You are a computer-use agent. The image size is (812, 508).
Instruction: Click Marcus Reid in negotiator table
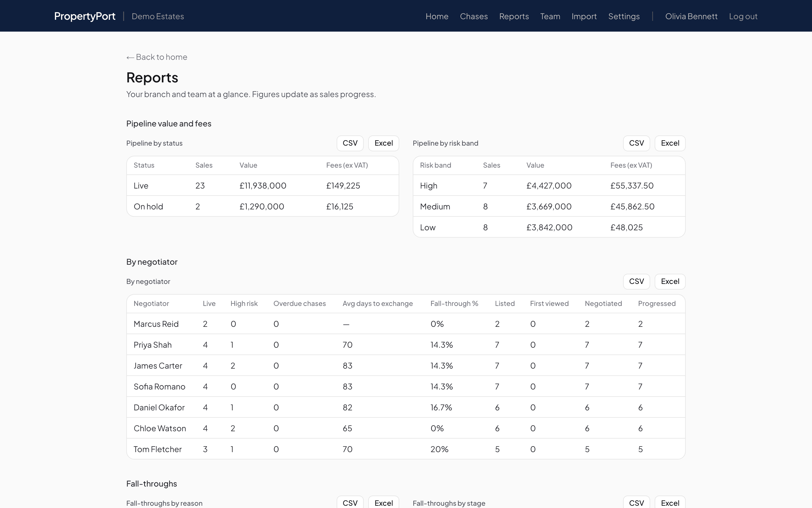156,324
